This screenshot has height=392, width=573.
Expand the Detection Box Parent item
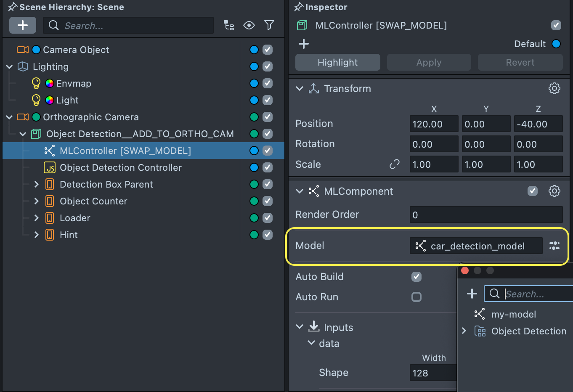pos(37,184)
